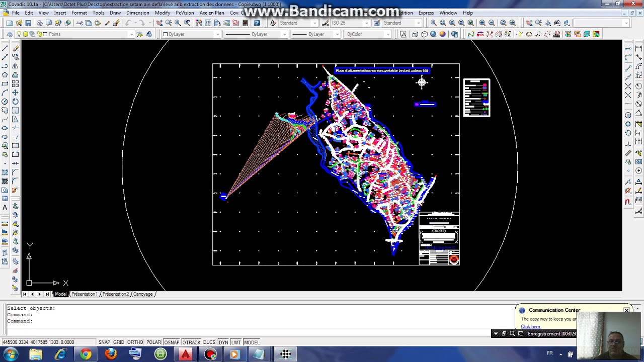The height and width of the screenshot is (362, 644).
Task: Click the last-tab layout navigation arrow
Action: [x=47, y=294]
